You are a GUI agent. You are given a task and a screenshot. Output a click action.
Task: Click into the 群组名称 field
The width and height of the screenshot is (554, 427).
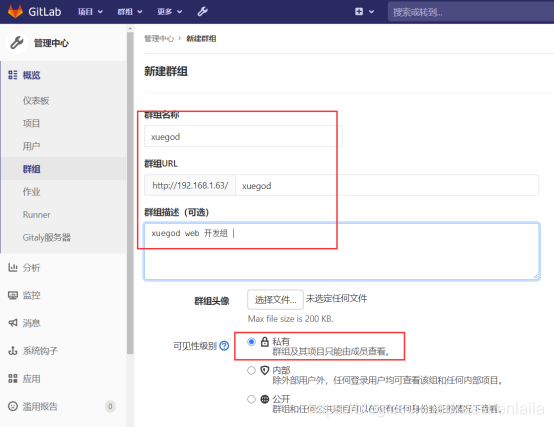point(243,136)
